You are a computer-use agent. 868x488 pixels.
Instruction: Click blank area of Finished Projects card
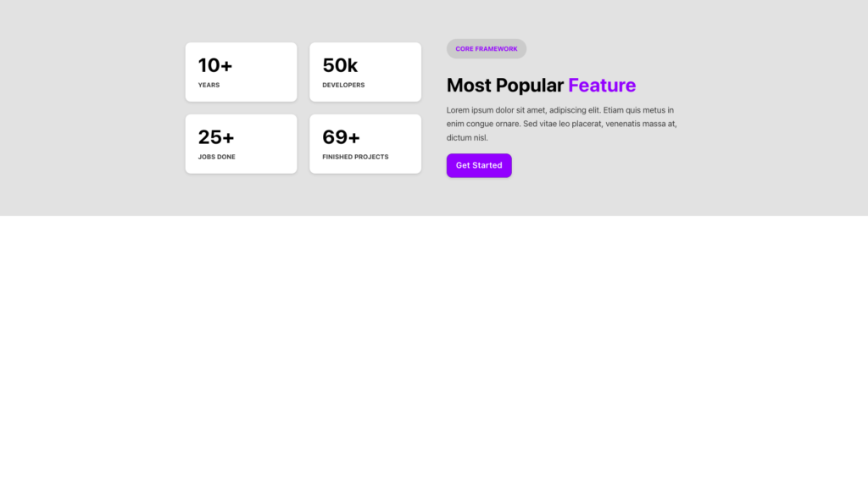coord(398,136)
